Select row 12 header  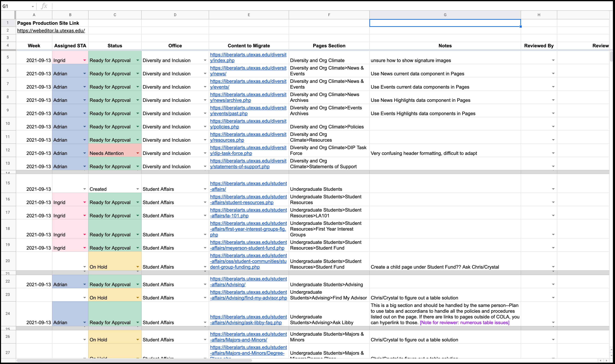point(8,150)
